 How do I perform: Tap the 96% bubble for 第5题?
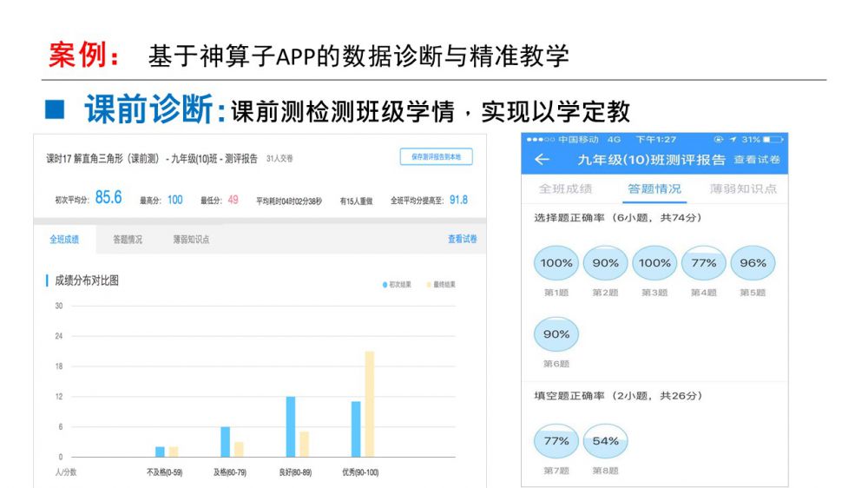(753, 263)
